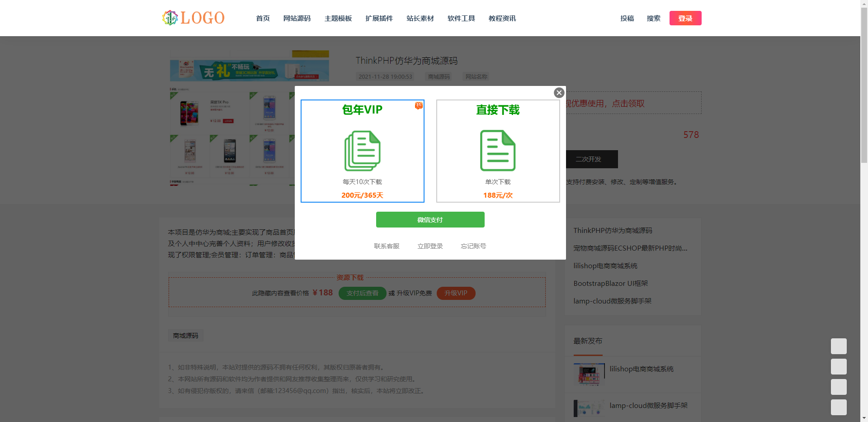Click the second floating white side button
The height and width of the screenshot is (422, 868).
(839, 367)
